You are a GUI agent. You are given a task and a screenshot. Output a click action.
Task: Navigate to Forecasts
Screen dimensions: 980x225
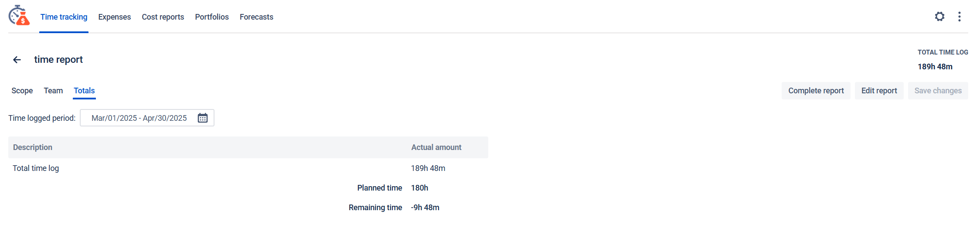pos(256,17)
